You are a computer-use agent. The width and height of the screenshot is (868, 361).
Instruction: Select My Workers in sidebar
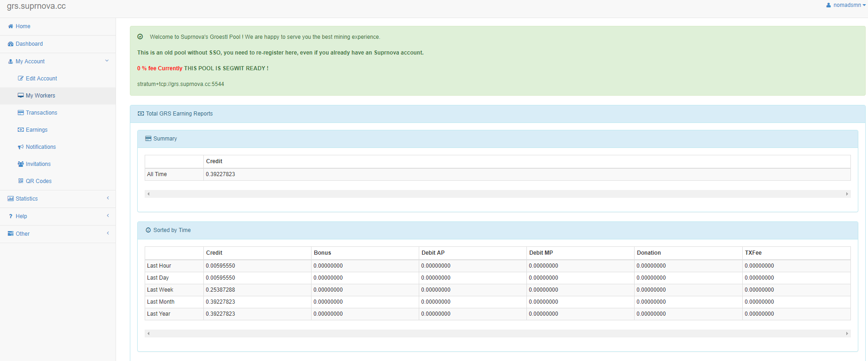[40, 96]
